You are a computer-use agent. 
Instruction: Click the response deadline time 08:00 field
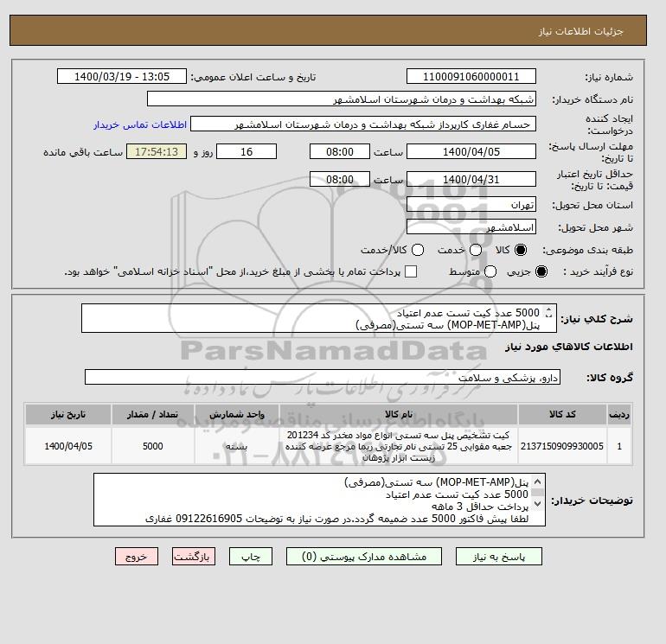point(340,151)
